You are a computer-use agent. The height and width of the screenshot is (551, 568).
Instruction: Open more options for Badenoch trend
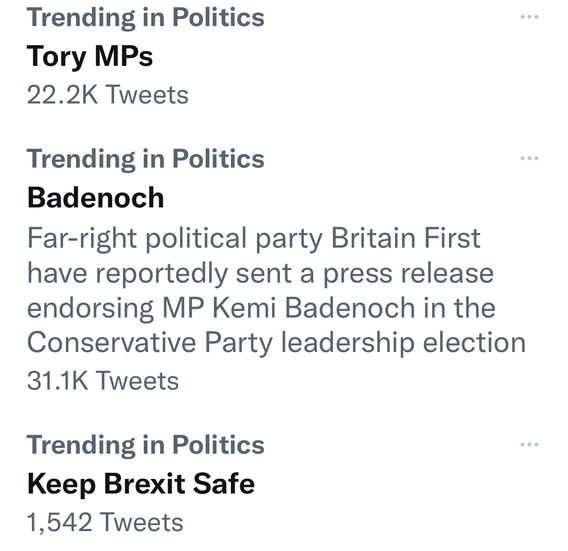pos(529,158)
